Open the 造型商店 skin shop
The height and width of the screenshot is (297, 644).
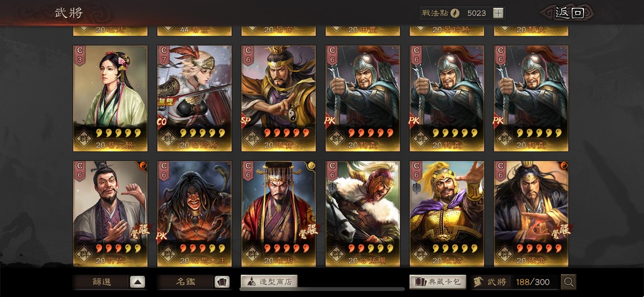click(269, 282)
